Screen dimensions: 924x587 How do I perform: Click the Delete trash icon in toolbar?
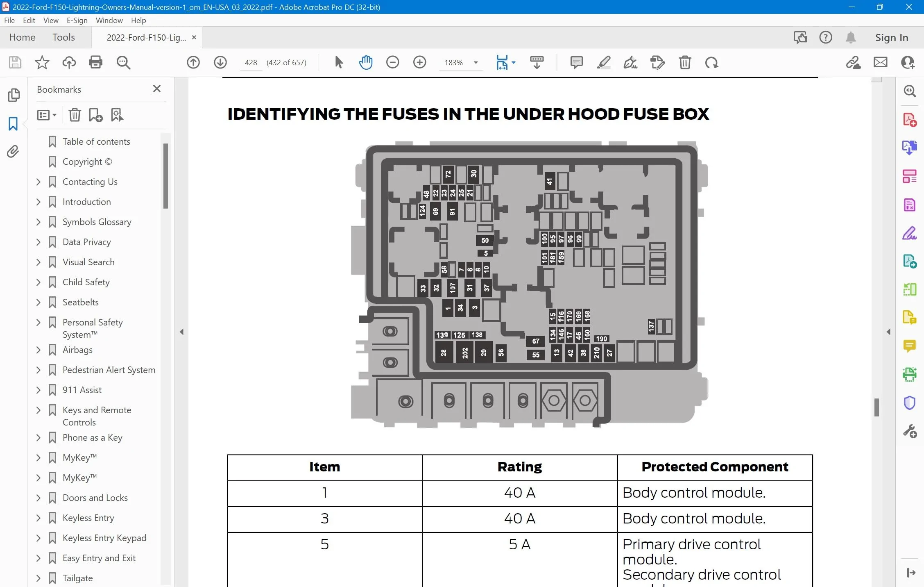click(685, 62)
